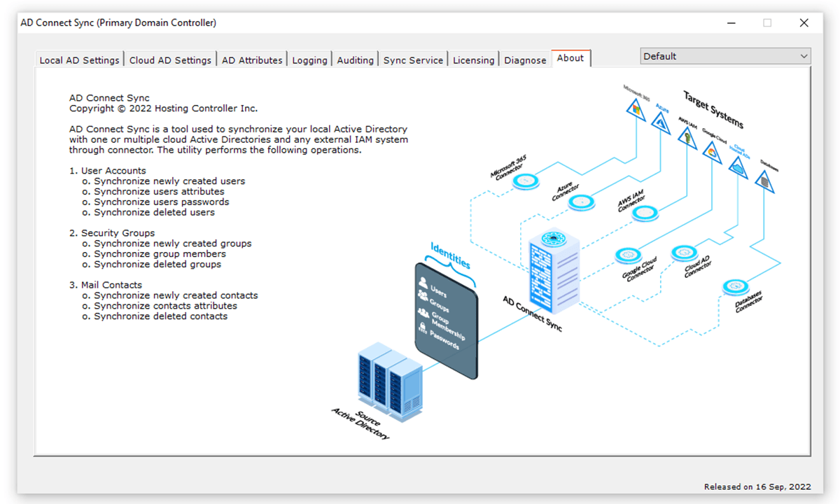This screenshot has height=504, width=840.
Task: Click the 'Target Systems' diagram heading
Action: (x=713, y=110)
